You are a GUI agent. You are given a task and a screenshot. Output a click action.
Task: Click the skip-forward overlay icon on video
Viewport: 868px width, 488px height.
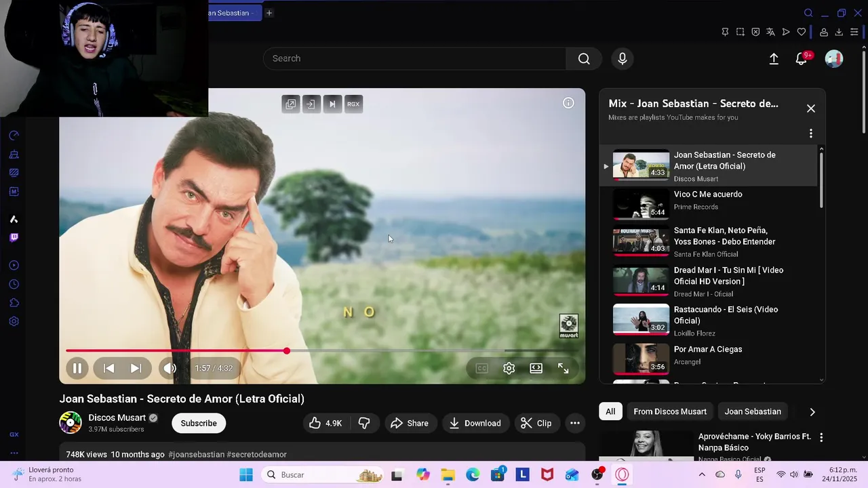point(332,104)
